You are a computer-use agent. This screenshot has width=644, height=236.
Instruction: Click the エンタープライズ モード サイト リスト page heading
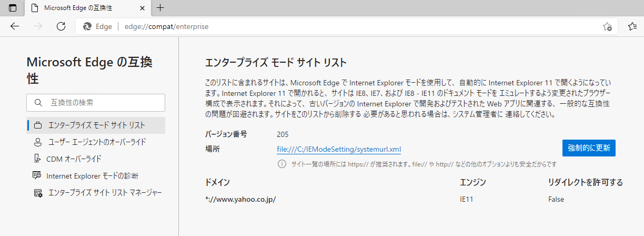tap(276, 63)
